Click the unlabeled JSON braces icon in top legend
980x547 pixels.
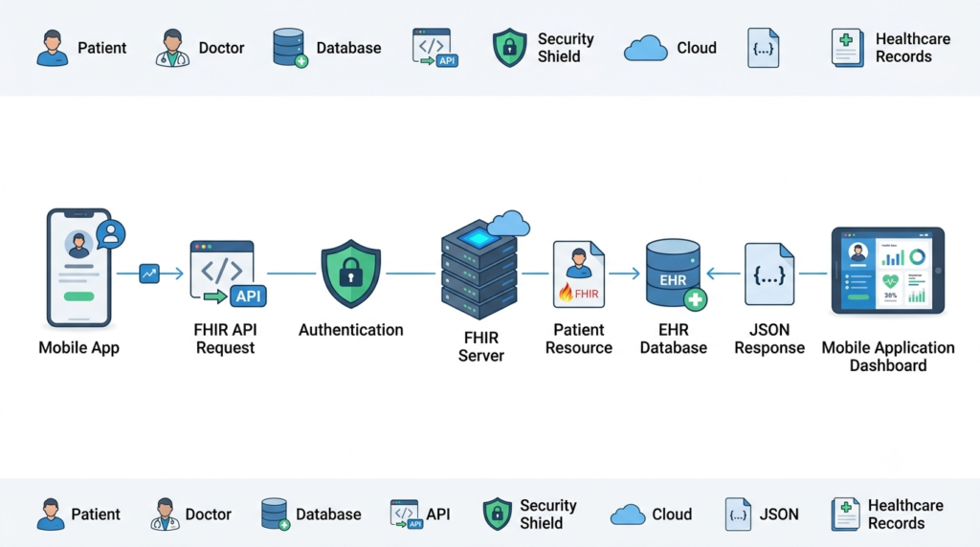tap(763, 48)
